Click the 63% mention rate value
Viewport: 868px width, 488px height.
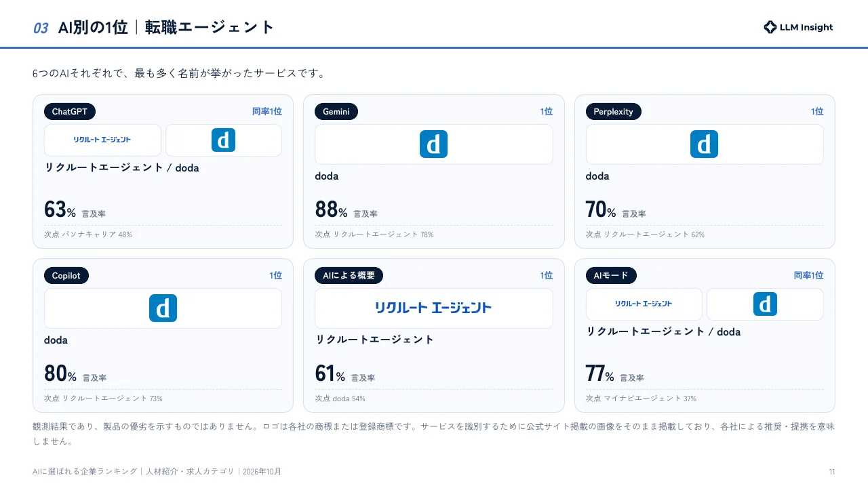pyautogui.click(x=60, y=209)
